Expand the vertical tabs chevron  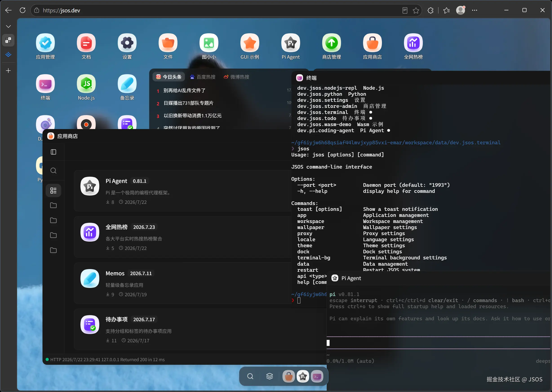click(9, 26)
